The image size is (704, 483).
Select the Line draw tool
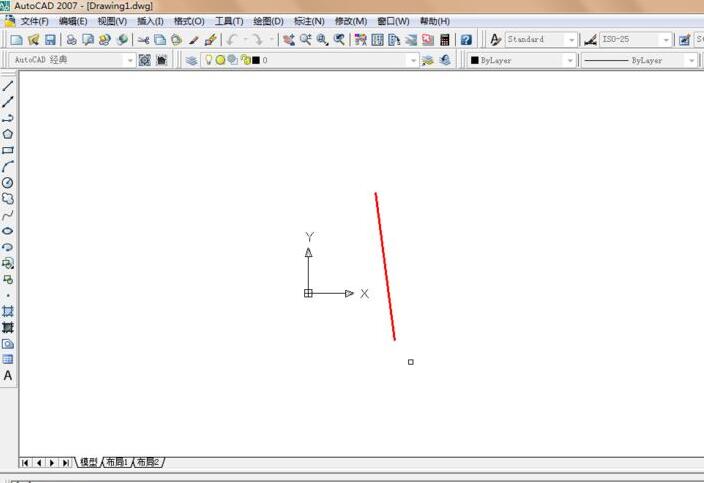pos(8,85)
